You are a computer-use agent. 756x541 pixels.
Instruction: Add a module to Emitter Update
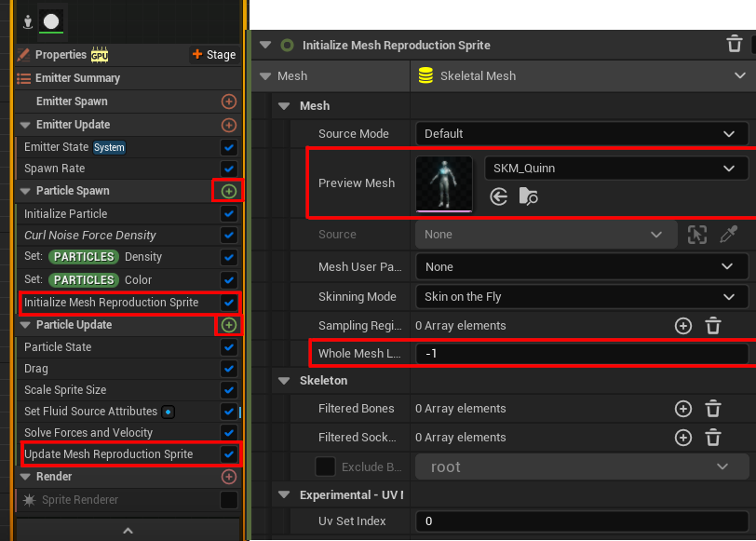click(x=228, y=125)
